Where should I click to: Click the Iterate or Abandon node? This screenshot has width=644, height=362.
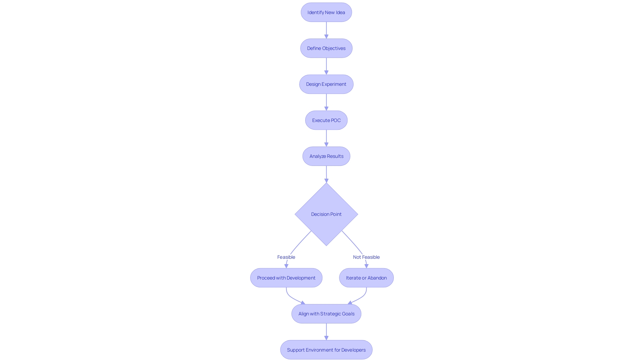pyautogui.click(x=366, y=278)
